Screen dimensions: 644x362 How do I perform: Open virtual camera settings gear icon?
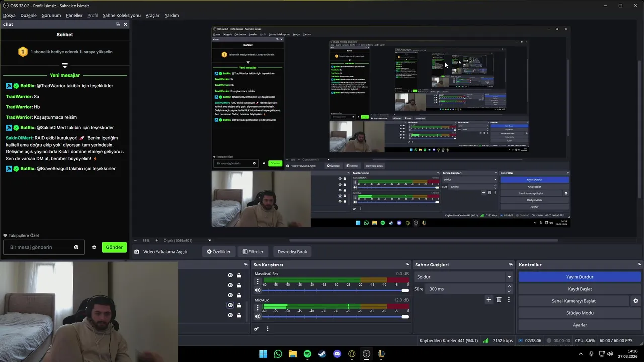point(636,301)
